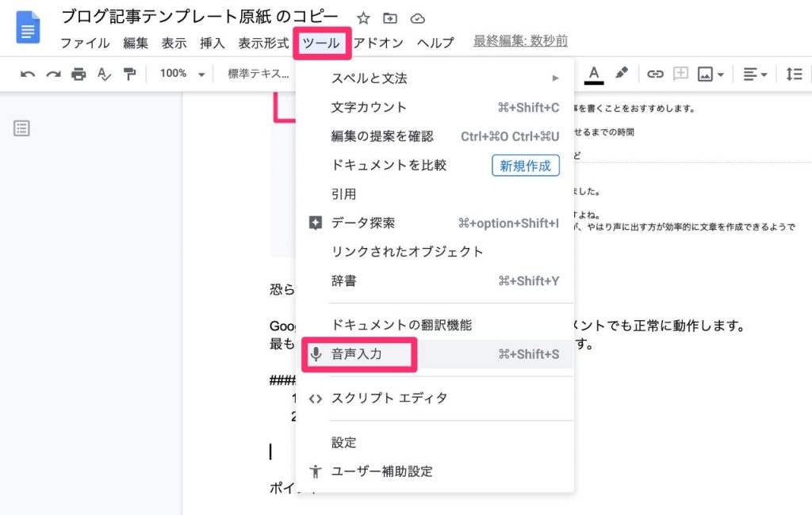Click the highlighter pen color icon
Screen dimensions: 812x515
pyautogui.click(x=621, y=73)
